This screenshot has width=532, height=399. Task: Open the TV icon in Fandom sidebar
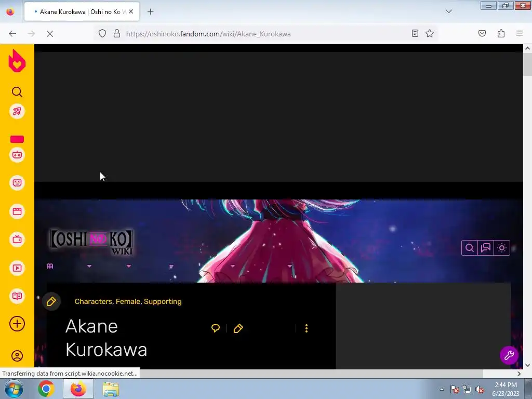pyautogui.click(x=17, y=240)
